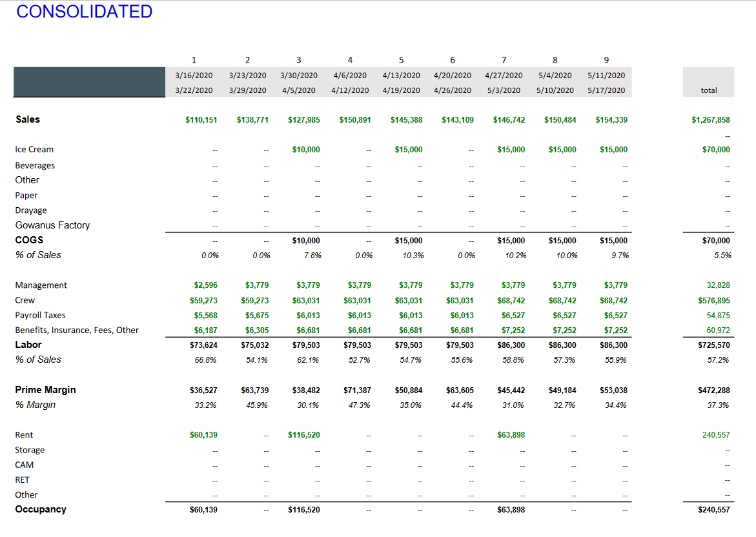Click week 1 Sales cell $110,151
The width and height of the screenshot is (756, 537).
pyautogui.click(x=201, y=120)
